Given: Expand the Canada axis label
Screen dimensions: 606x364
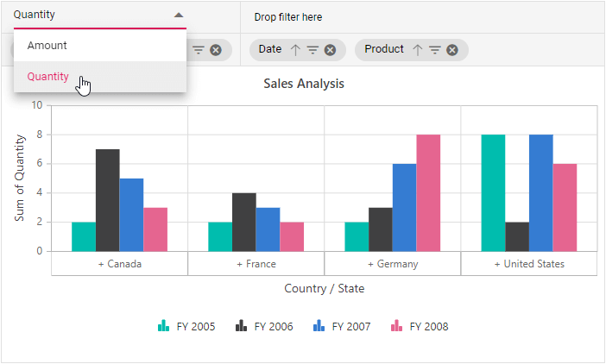Looking at the screenshot, I should click(x=120, y=264).
